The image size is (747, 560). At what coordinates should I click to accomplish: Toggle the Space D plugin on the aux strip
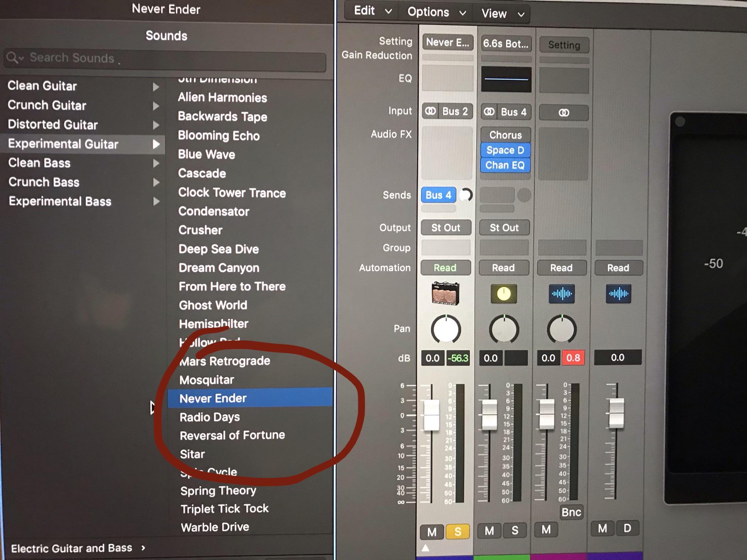click(505, 150)
